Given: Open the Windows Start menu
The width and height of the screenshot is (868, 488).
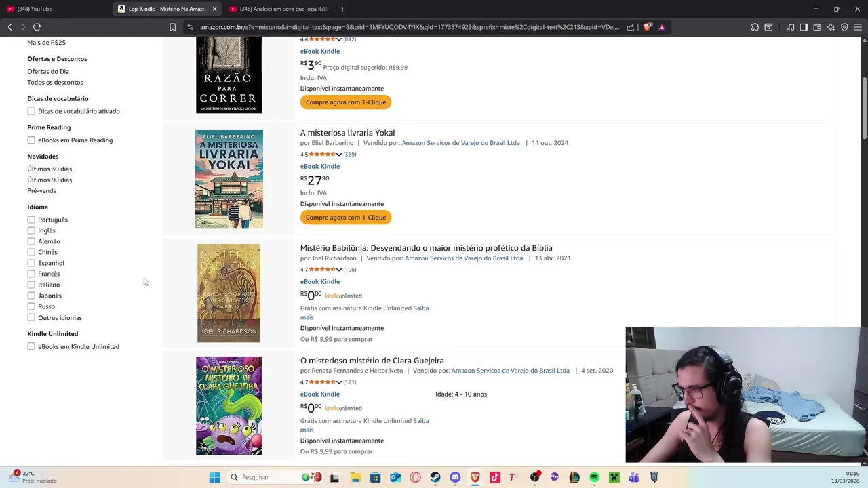Looking at the screenshot, I should (214, 477).
